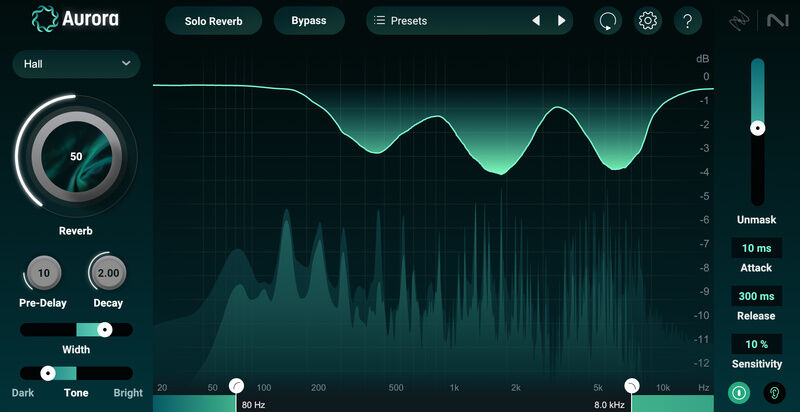Click the Sensitivity label

coord(757,364)
